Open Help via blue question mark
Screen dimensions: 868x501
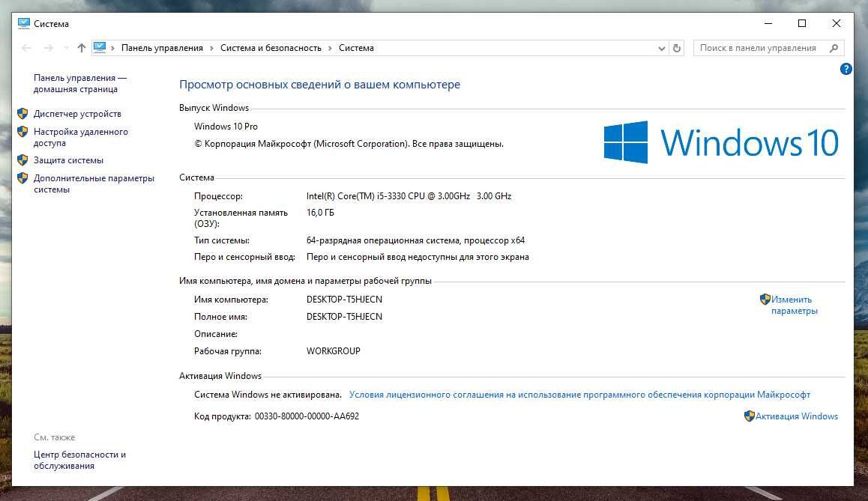(x=846, y=69)
